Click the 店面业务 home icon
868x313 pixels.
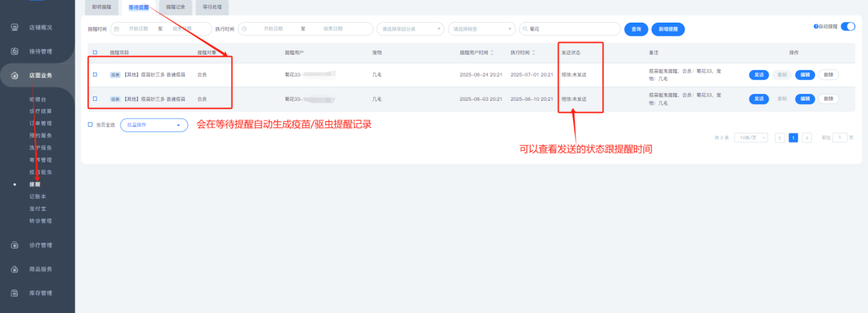tap(14, 75)
